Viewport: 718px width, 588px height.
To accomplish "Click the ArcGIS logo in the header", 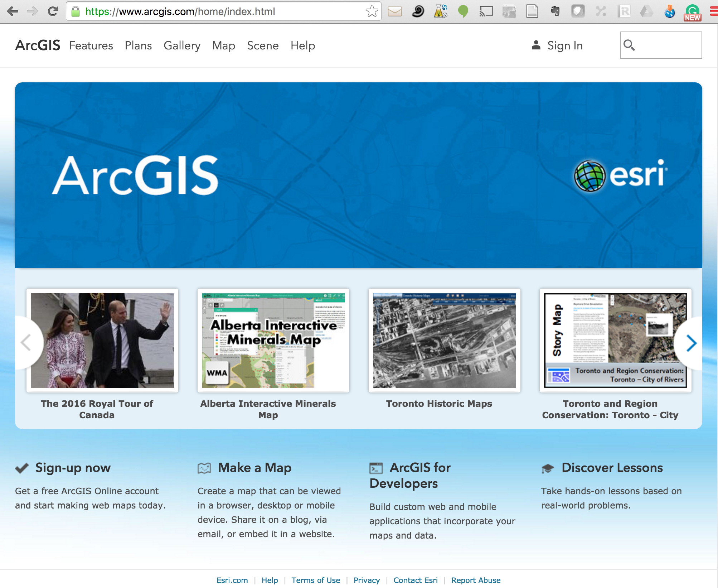I will coord(38,45).
